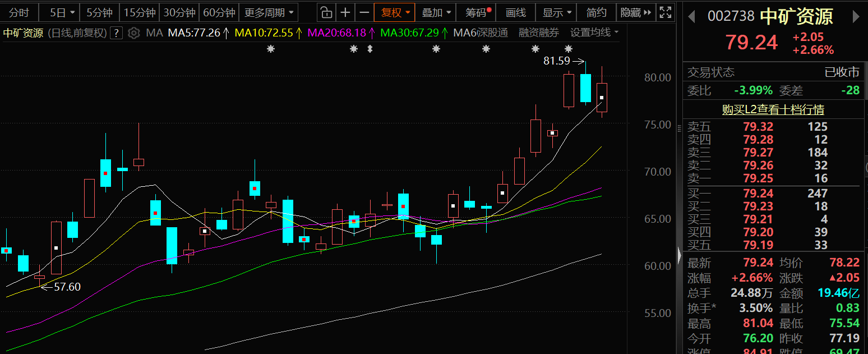Switch to the 分时 intraday tab

click(19, 12)
